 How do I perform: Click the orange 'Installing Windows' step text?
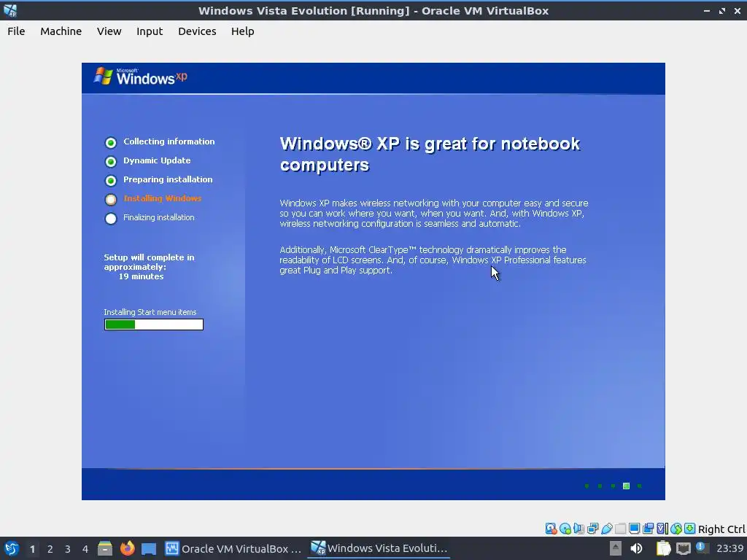(x=163, y=198)
